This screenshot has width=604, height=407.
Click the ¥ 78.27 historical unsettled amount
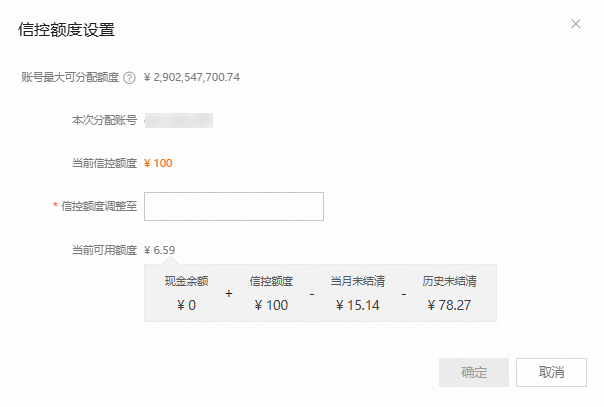[x=448, y=305]
